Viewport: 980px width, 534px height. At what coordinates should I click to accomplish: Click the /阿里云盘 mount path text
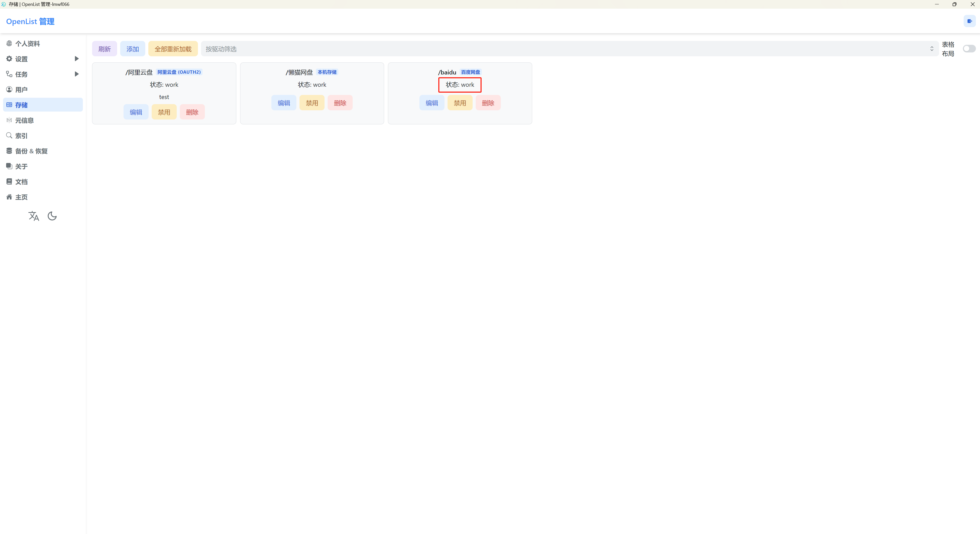139,72
